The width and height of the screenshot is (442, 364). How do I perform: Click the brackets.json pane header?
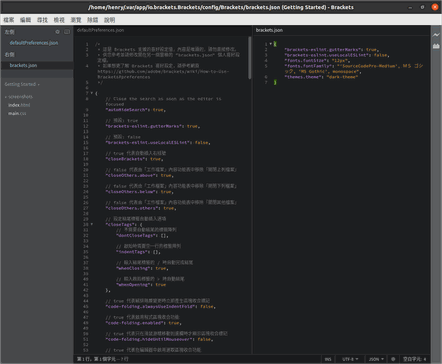269,30
